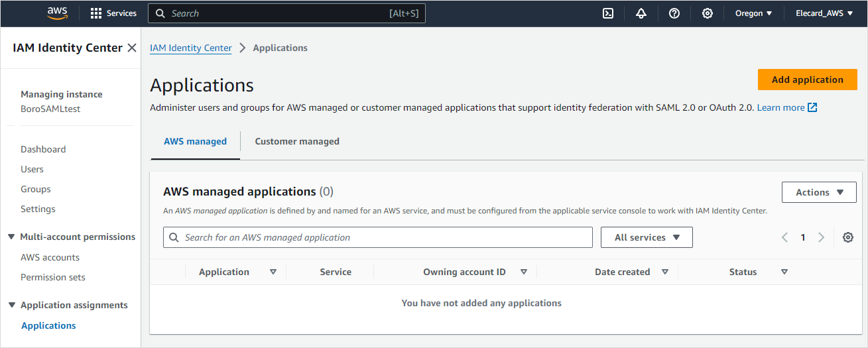
Task: Open the Elecard_AWS account dropdown
Action: coord(824,13)
